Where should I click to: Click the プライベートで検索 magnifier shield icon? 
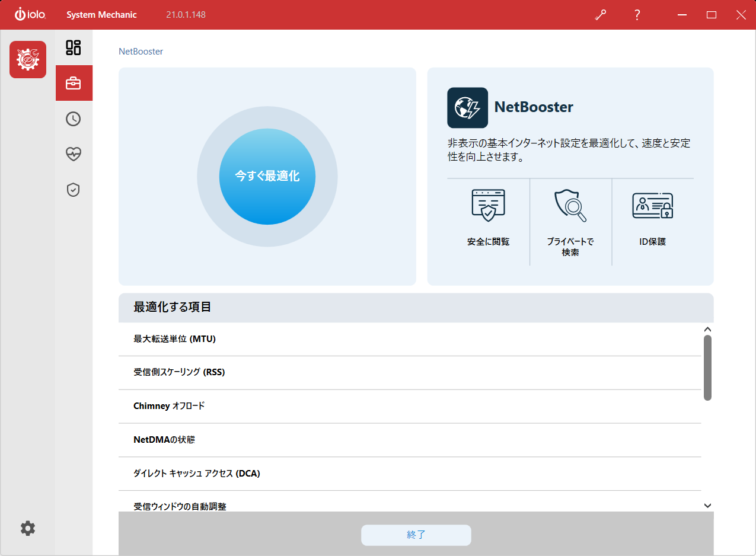tap(570, 205)
